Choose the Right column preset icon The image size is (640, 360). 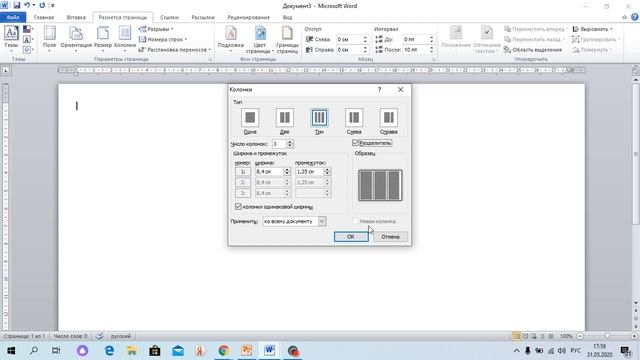click(389, 118)
